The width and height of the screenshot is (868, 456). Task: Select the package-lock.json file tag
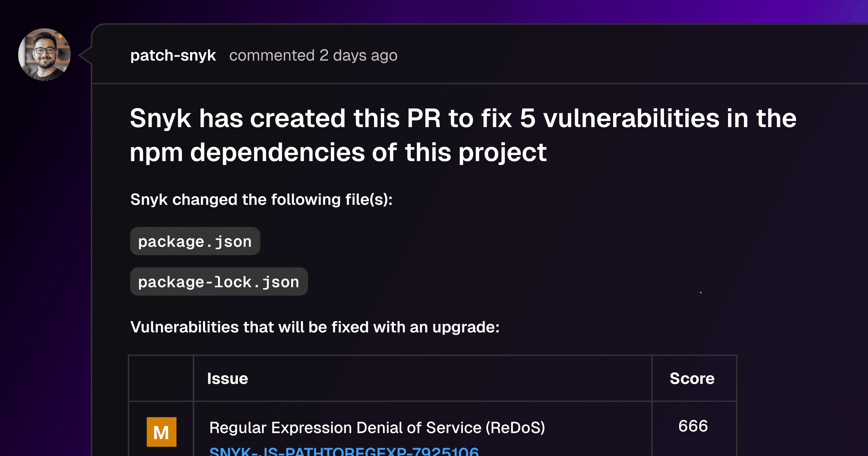pos(219,282)
